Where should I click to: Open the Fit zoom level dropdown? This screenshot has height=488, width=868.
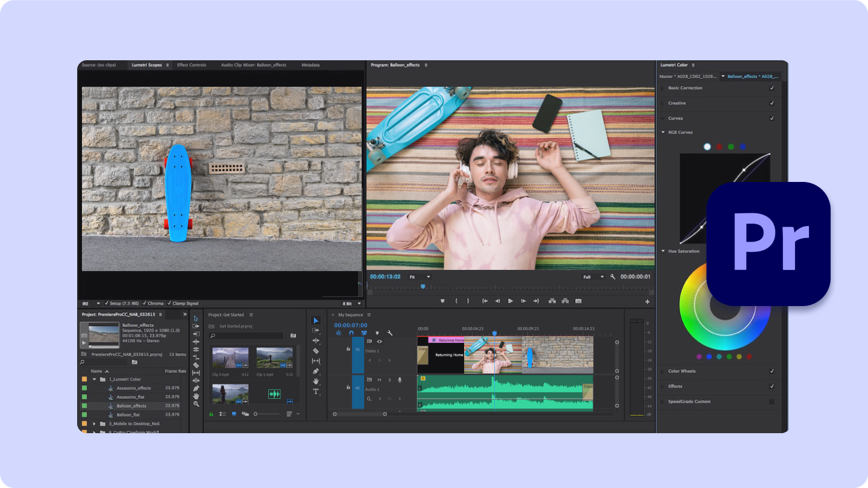coord(420,277)
